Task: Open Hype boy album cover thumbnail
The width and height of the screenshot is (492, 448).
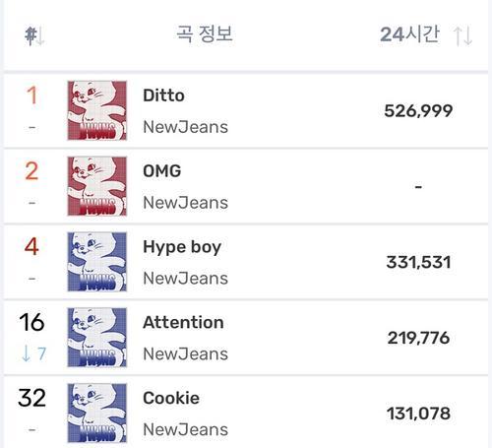Action: point(97,262)
